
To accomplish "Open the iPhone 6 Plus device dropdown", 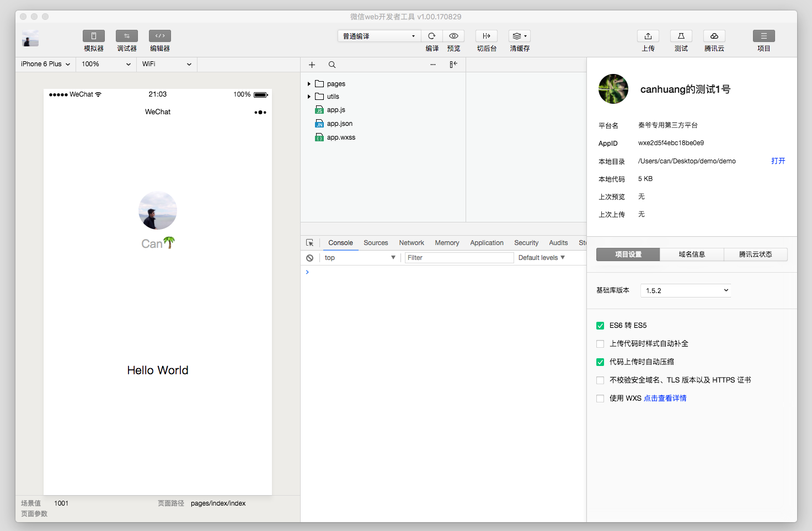I will click(x=45, y=64).
